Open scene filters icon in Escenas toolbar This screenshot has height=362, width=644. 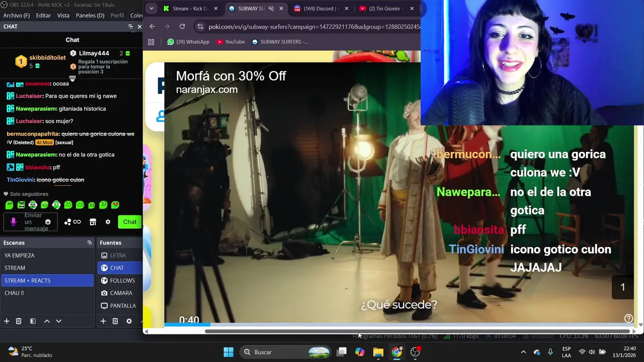(33, 321)
